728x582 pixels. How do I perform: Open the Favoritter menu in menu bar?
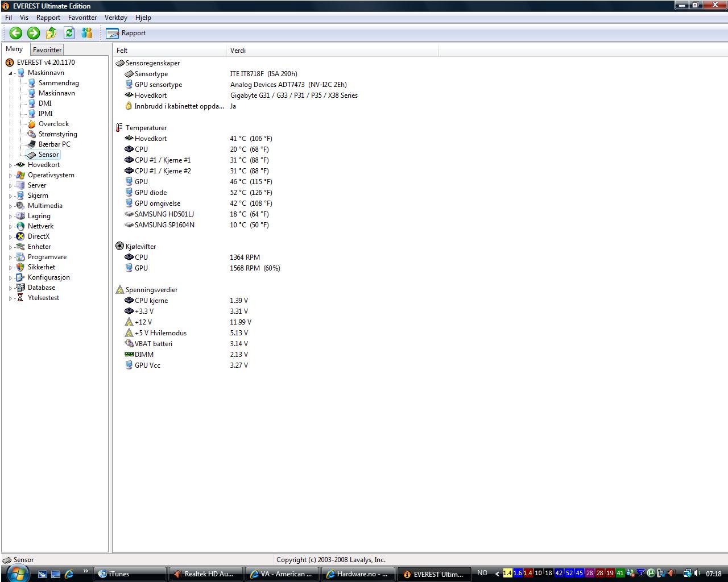click(82, 18)
